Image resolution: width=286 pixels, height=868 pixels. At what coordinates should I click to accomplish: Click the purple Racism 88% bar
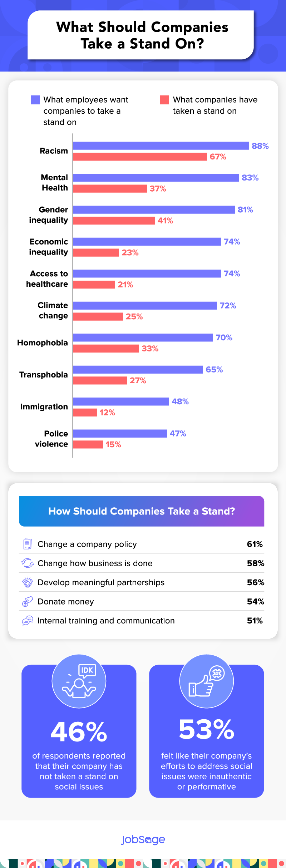pyautogui.click(x=161, y=146)
